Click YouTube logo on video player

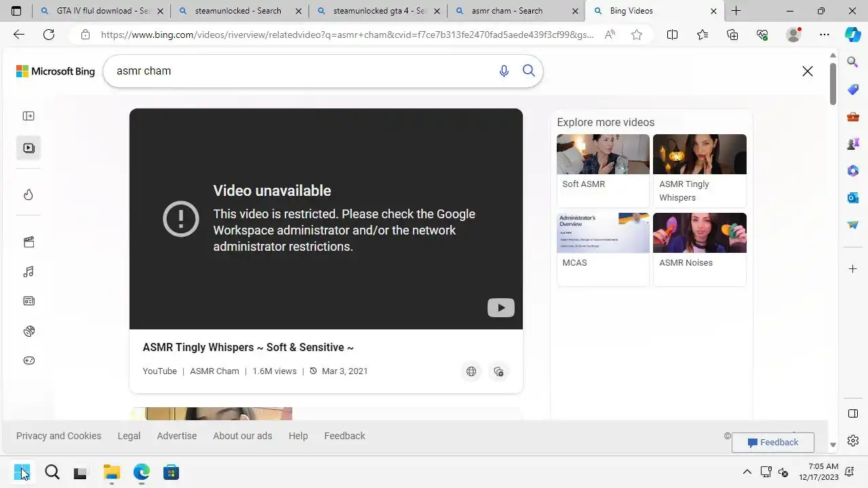click(x=501, y=308)
